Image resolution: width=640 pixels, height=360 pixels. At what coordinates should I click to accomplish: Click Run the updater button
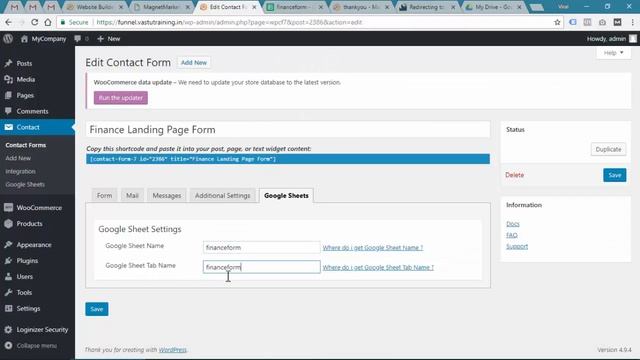[x=121, y=98]
